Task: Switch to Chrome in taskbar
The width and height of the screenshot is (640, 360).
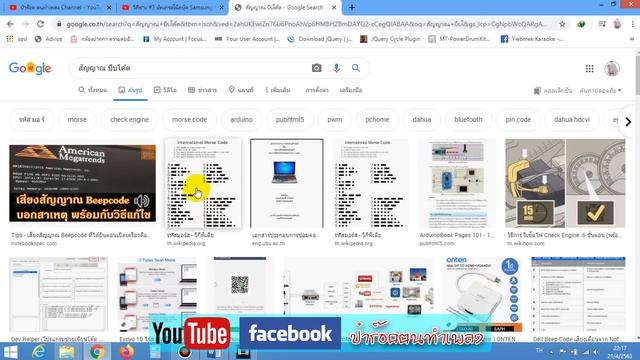Action: (x=97, y=351)
